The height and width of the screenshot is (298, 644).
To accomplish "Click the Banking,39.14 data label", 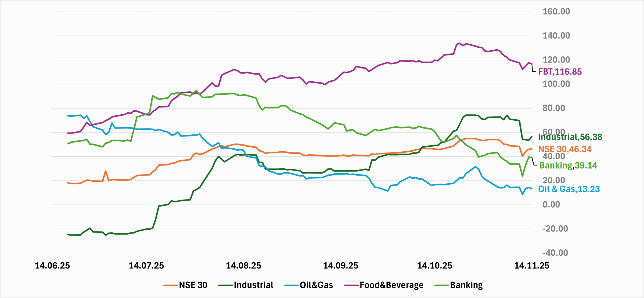I will pyautogui.click(x=568, y=165).
